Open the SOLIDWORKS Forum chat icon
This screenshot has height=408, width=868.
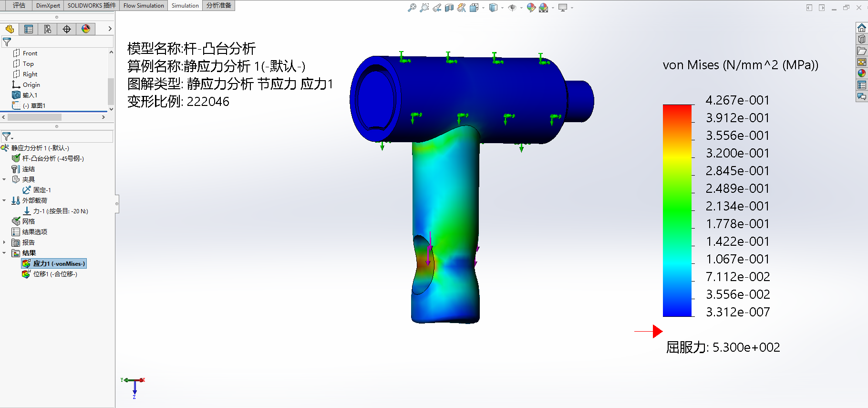click(862, 96)
